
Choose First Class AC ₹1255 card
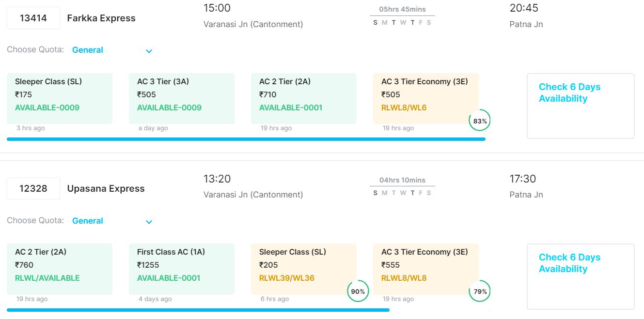click(x=182, y=269)
